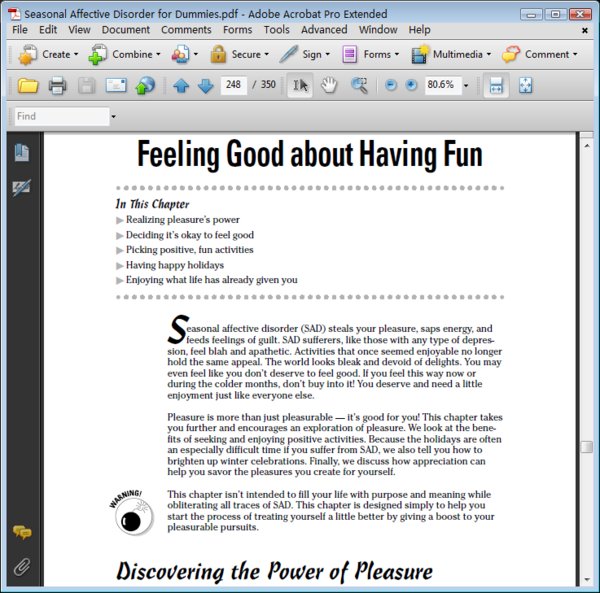Click the Email envelope icon
This screenshot has width=600, height=593.
[116, 85]
